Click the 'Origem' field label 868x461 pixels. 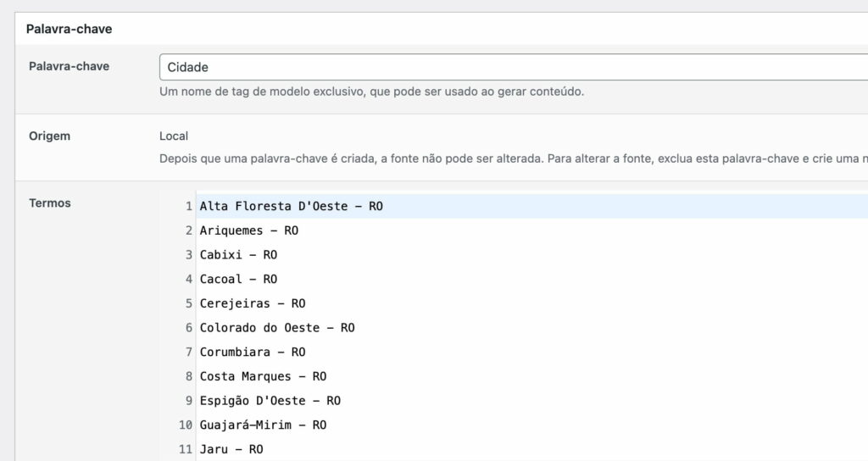coord(50,136)
